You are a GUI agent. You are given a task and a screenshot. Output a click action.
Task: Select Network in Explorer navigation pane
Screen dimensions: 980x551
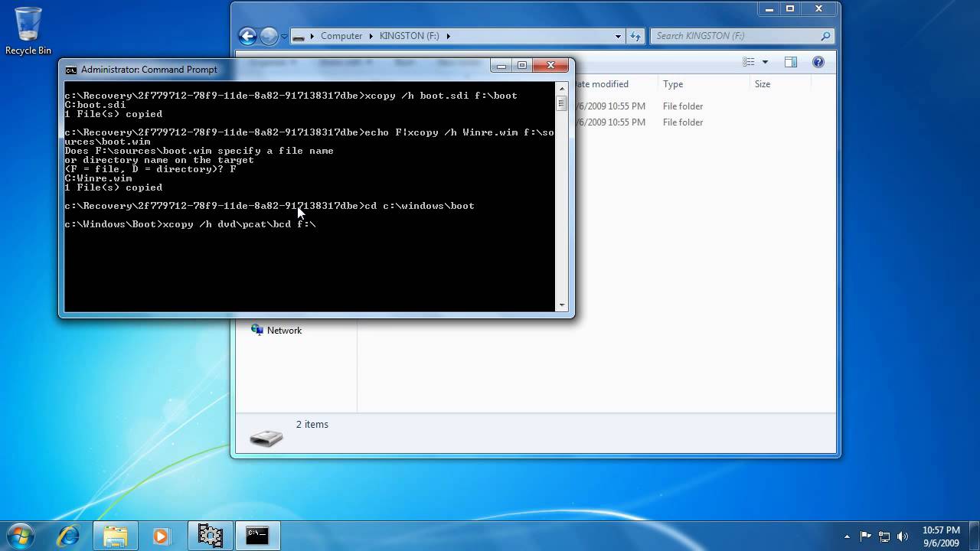tap(284, 331)
